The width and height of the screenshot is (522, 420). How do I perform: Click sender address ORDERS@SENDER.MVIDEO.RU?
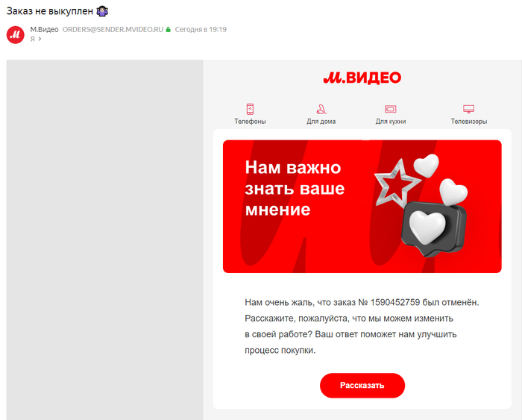[113, 29]
